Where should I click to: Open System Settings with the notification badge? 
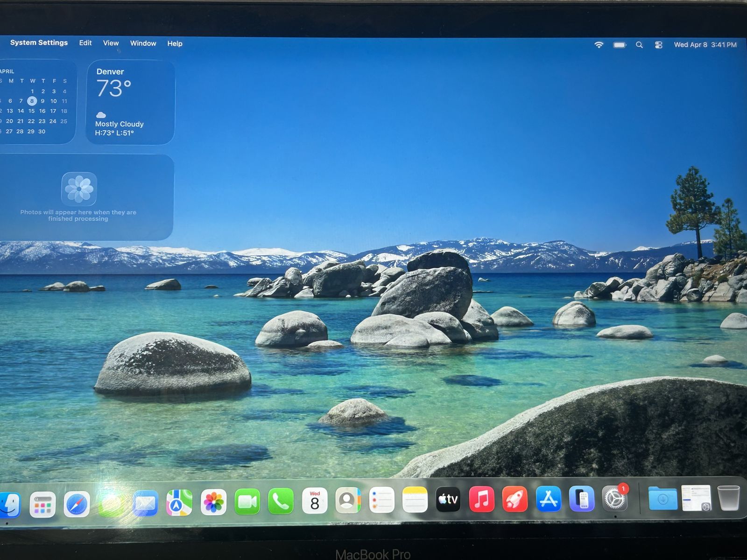(x=614, y=499)
